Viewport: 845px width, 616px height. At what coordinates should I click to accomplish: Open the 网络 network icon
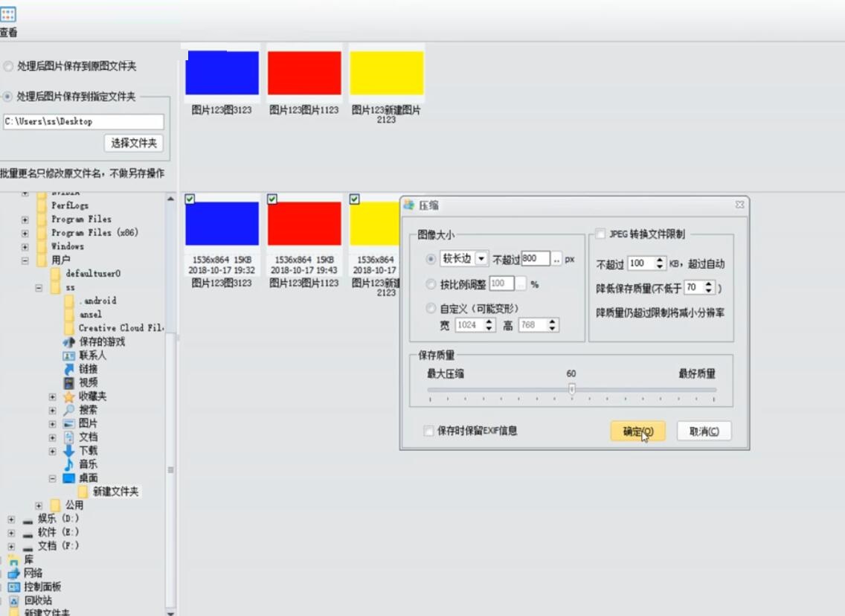click(x=13, y=574)
